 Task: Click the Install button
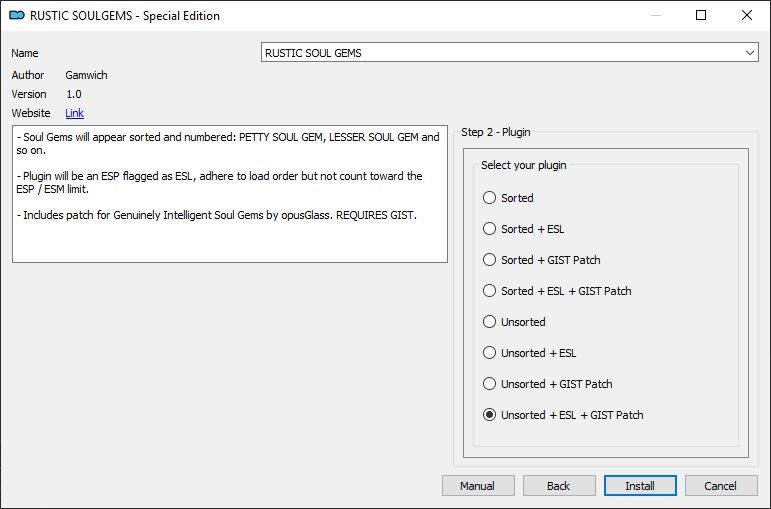640,486
